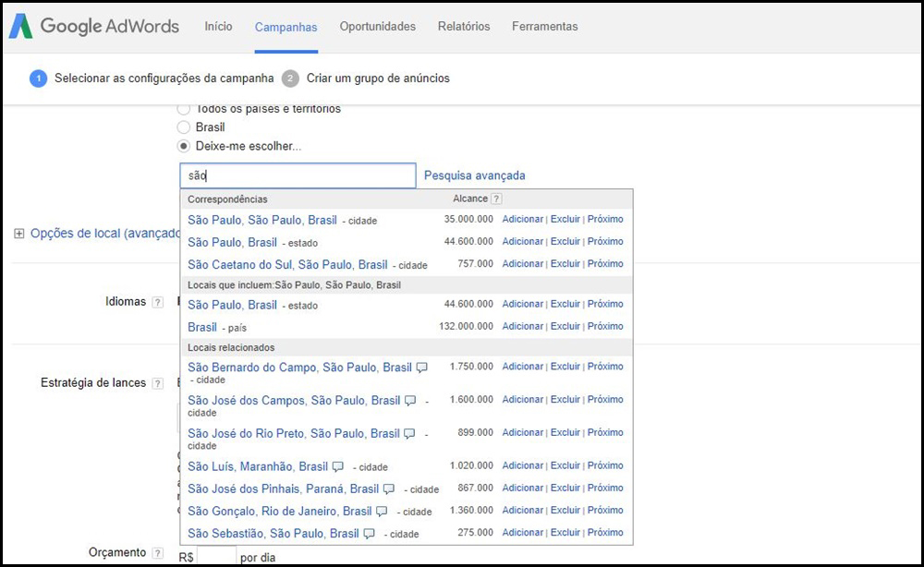
Task: Click the speech bubble icon for São José dos Campos
Action: point(410,401)
